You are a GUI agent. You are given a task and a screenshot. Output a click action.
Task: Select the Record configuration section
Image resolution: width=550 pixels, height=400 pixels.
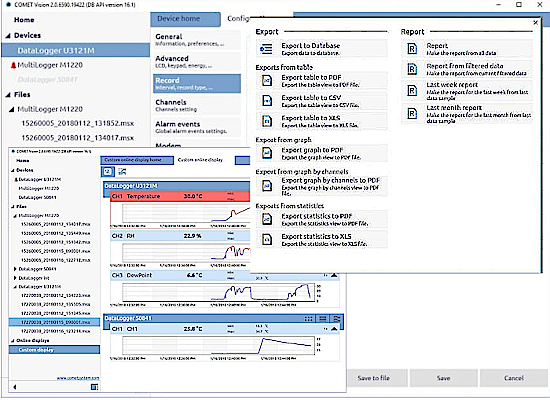(x=197, y=84)
